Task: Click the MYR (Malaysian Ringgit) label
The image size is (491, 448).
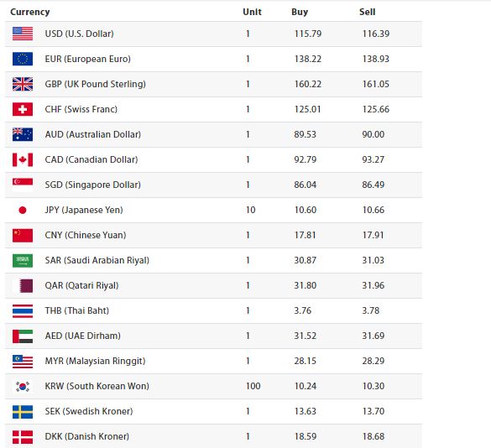Action: [x=95, y=361]
